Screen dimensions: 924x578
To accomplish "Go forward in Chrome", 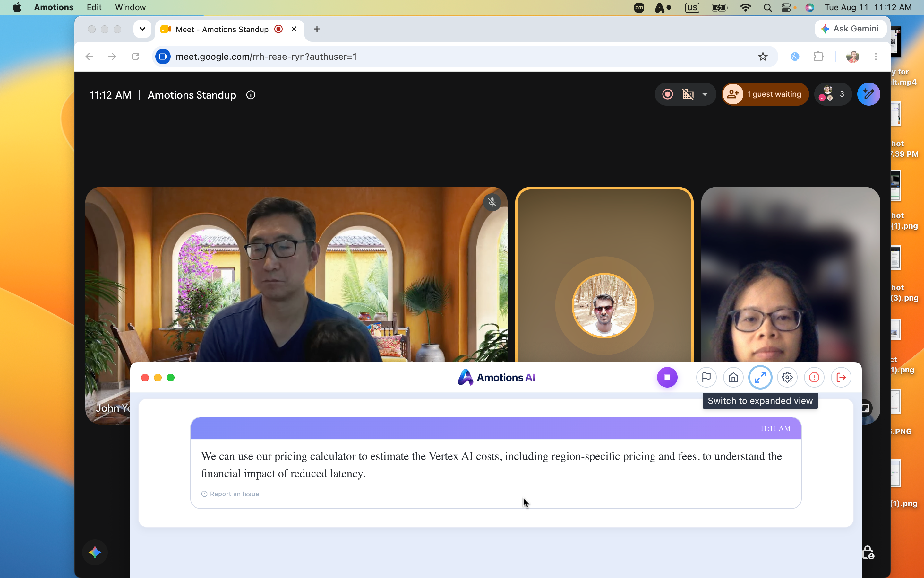I will [112, 57].
